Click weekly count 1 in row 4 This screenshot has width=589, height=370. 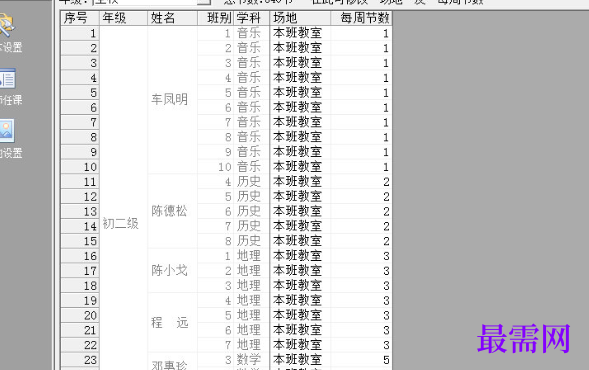coord(361,78)
